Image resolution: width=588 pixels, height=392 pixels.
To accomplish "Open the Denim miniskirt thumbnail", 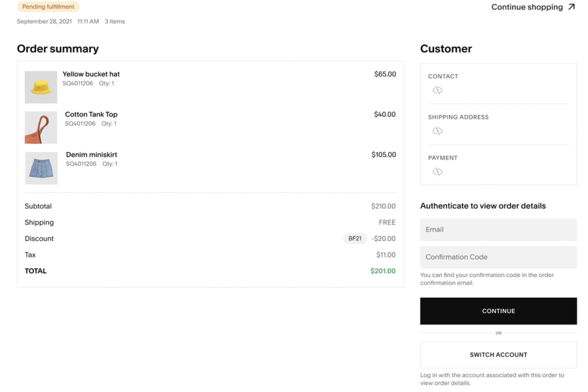I will pos(41,168).
